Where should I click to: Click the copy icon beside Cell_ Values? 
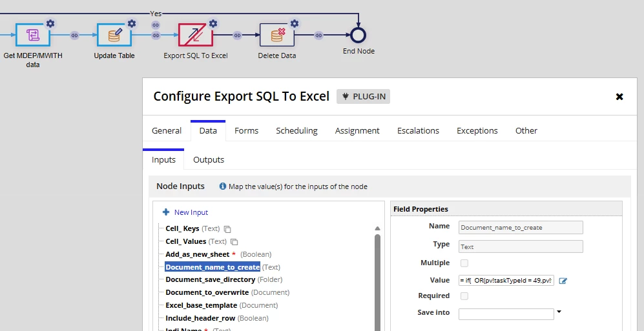(234, 241)
